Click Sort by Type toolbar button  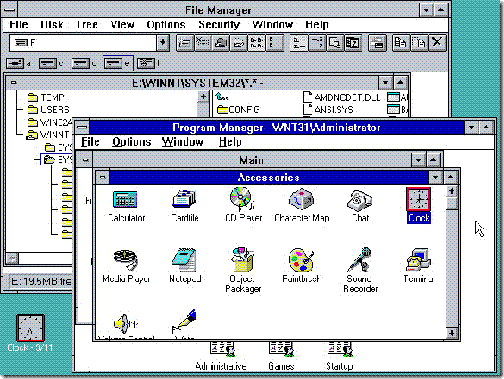pos(317,43)
